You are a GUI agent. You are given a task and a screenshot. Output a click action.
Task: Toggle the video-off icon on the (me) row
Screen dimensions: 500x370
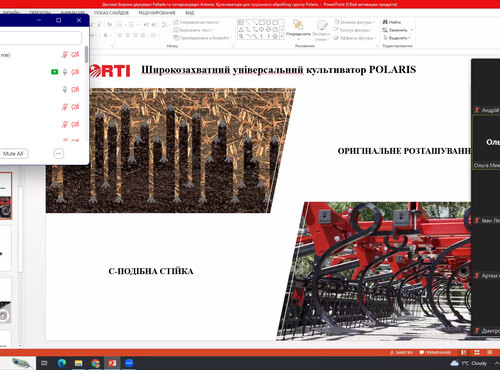pos(75,55)
